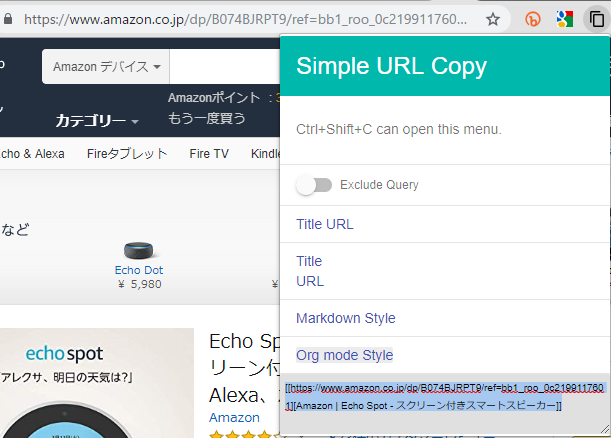Screen dimensions: 611x438
Task: Expand the カテゴリー dropdown menu
Action: [97, 121]
